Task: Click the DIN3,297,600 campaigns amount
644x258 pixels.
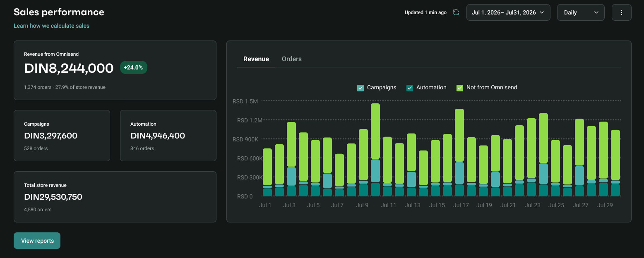Action: [x=50, y=136]
